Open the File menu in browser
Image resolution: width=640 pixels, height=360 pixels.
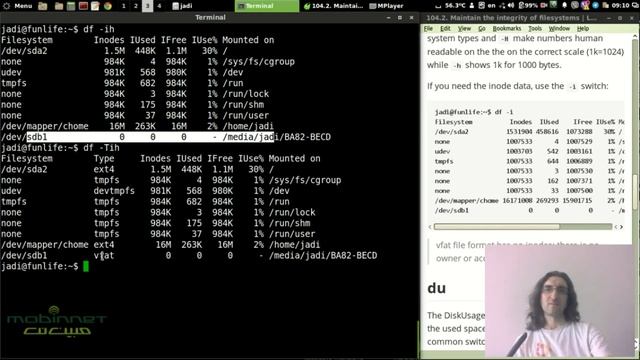(428, 29)
